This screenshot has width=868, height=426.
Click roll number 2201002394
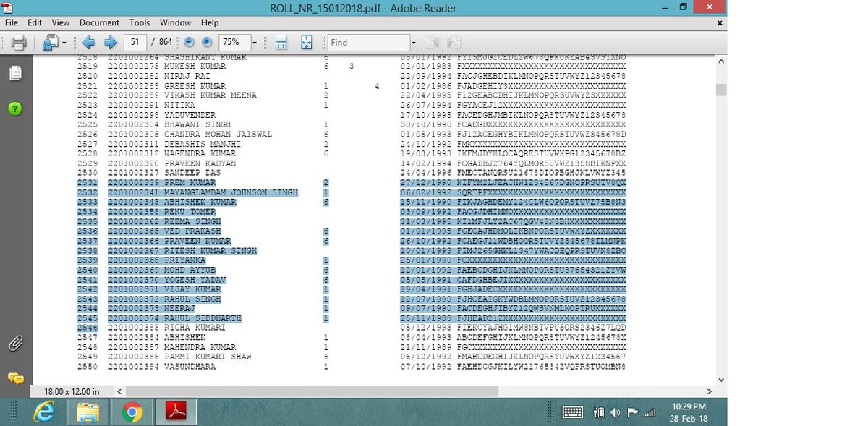134,367
